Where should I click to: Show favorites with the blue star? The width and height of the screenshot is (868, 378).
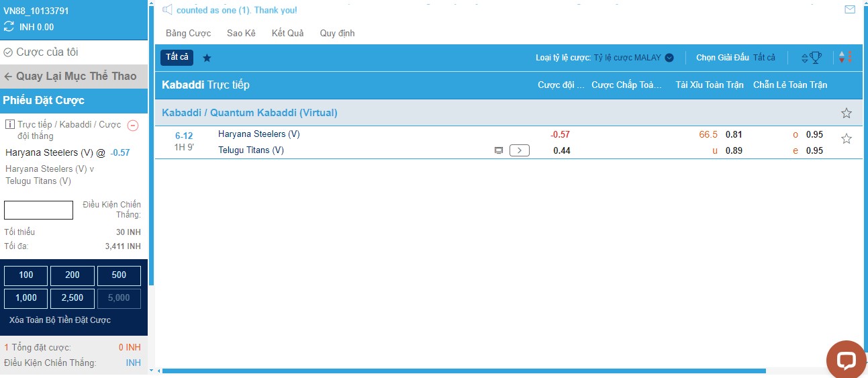pos(207,58)
